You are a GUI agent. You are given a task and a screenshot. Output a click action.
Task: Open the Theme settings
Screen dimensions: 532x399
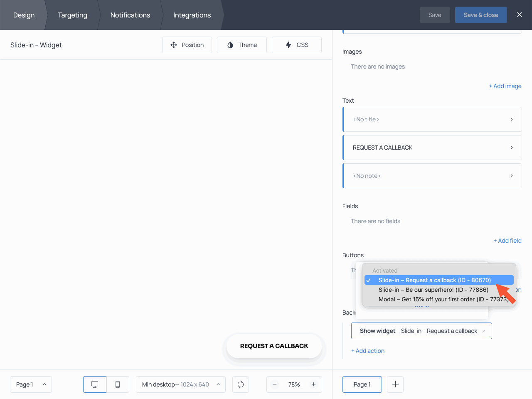coord(242,44)
